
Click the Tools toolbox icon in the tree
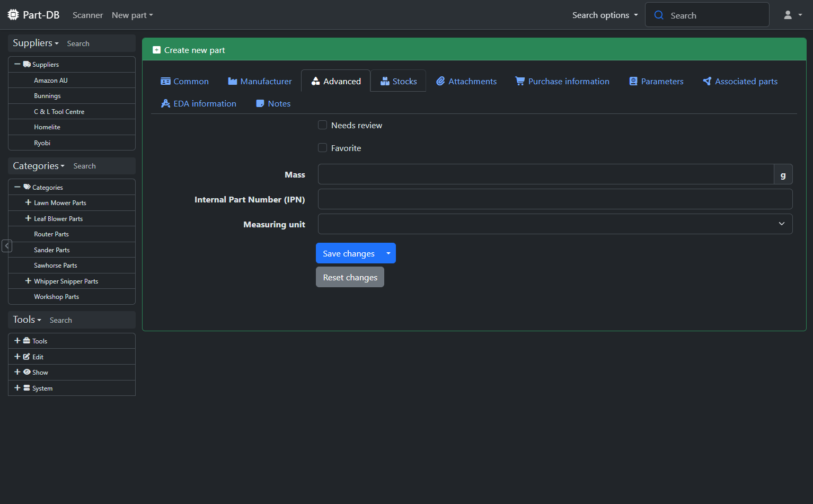pyautogui.click(x=26, y=341)
